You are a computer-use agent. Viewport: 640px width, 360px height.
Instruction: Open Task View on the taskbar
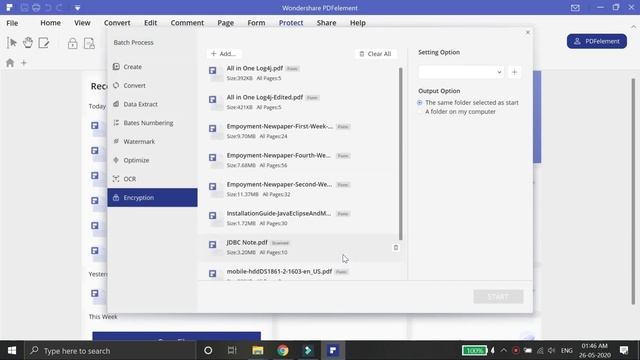(232, 350)
